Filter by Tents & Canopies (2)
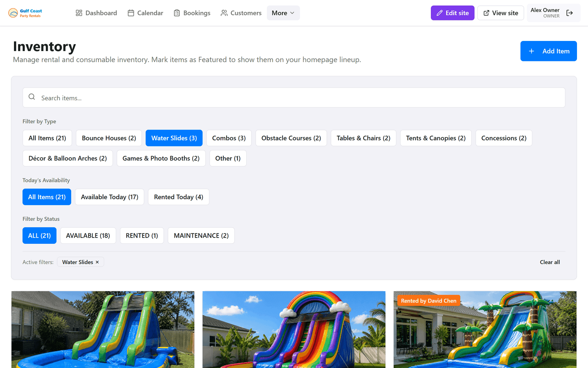Viewport: 588px width, 368px height. point(436,138)
